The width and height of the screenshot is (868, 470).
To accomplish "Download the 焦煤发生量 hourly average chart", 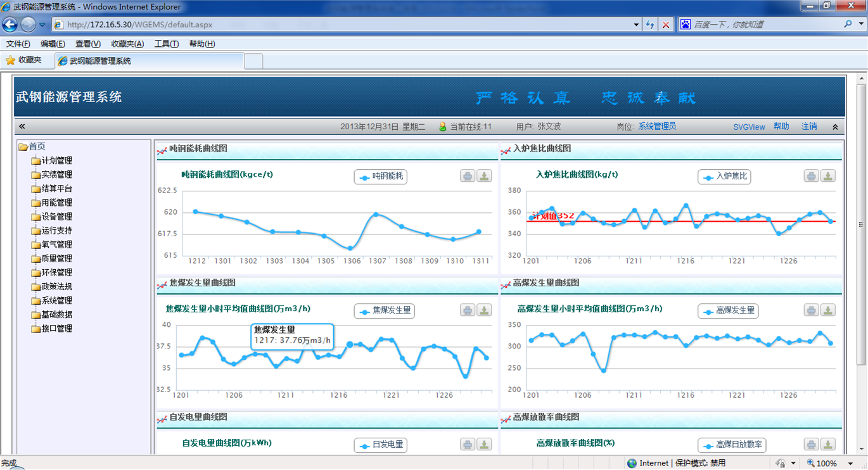I will coord(484,310).
